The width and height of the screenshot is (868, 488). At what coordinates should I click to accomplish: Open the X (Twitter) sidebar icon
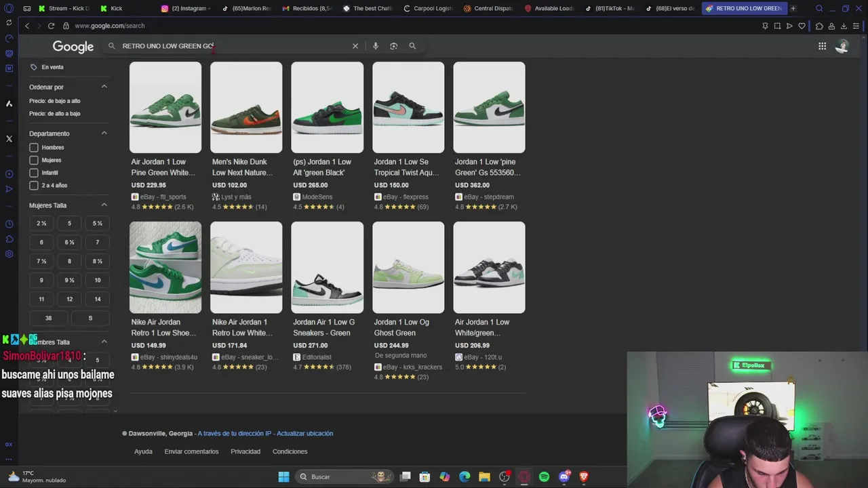(9, 139)
